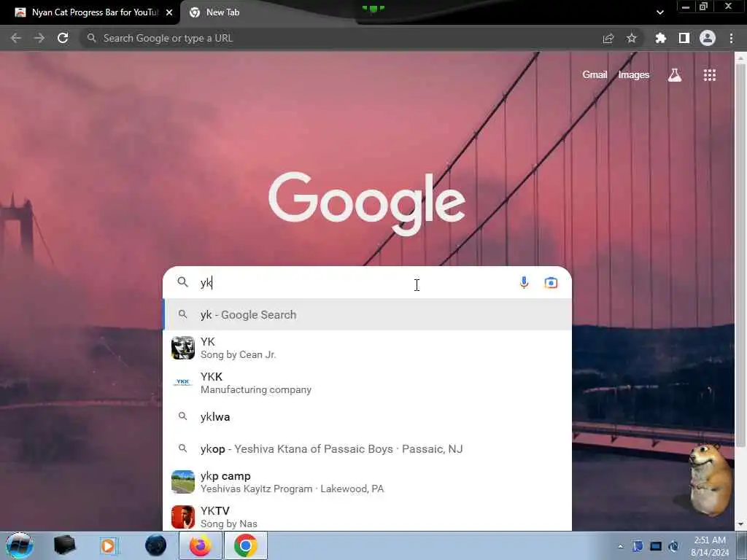Pick the ykp camp suggestion
The image size is (747, 560).
coord(367,482)
